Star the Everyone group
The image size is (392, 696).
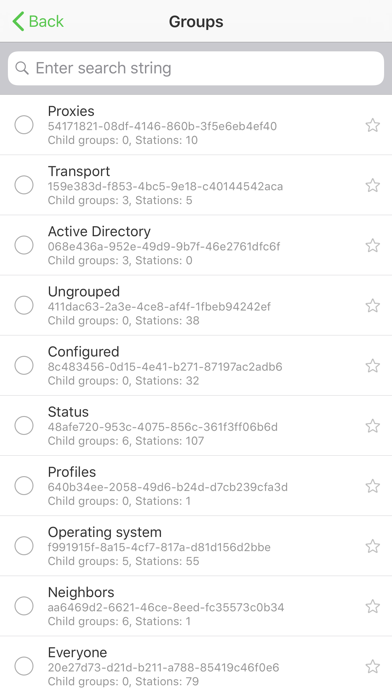click(x=372, y=666)
